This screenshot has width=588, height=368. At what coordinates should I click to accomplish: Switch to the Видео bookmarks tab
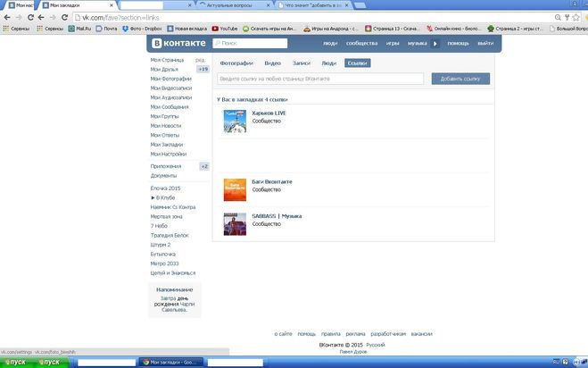pyautogui.click(x=273, y=63)
